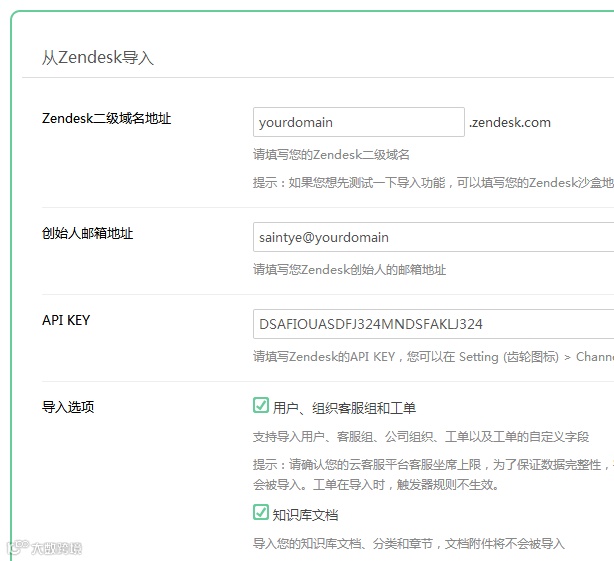Click the API KEY label
The height and width of the screenshot is (561, 614).
click(66, 320)
